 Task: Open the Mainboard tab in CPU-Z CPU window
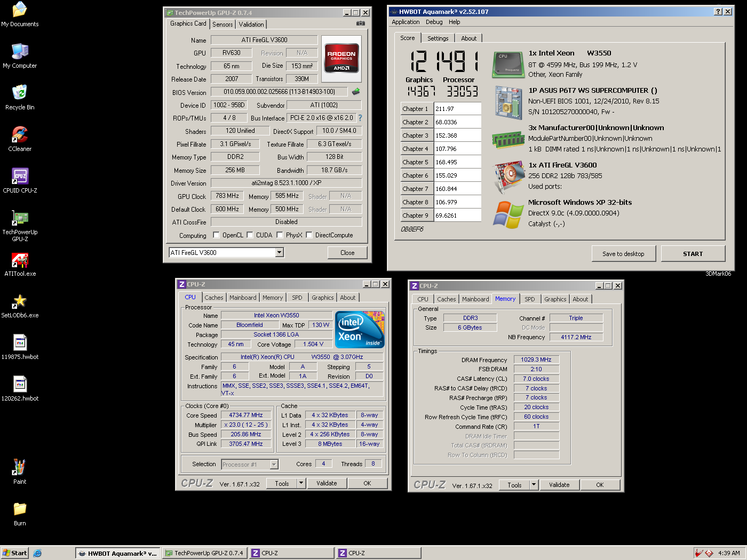click(x=243, y=298)
